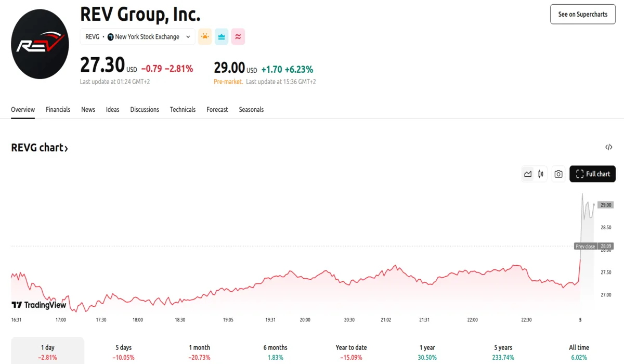Click the TradingView logo on chart
The image size is (624, 364).
[39, 305]
